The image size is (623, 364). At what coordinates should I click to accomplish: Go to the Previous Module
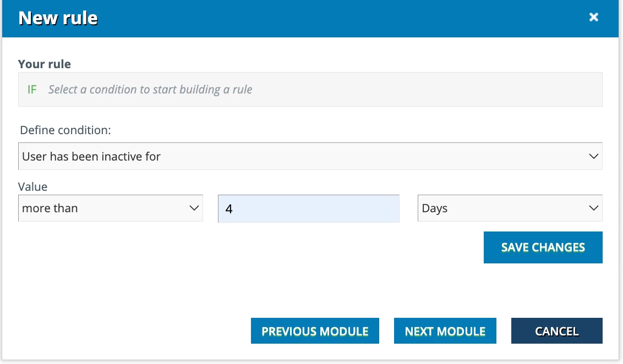pos(315,331)
